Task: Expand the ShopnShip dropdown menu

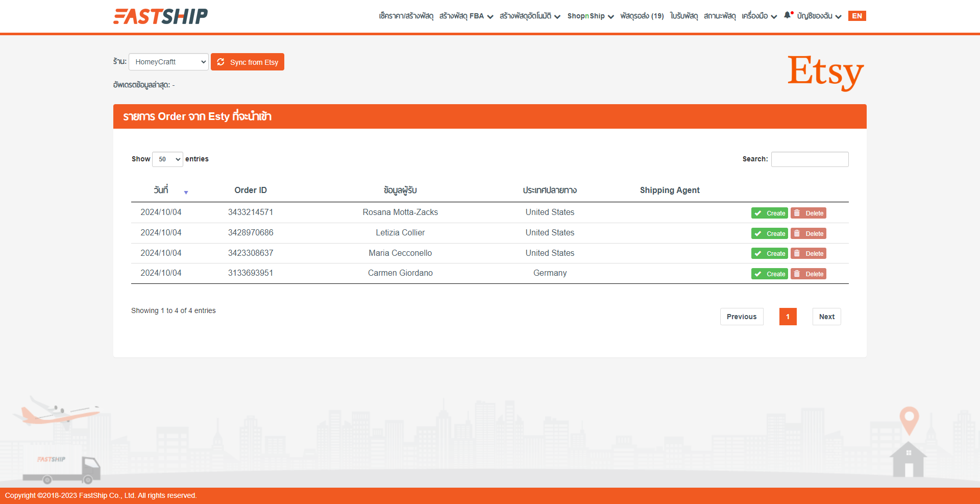Action: point(591,16)
